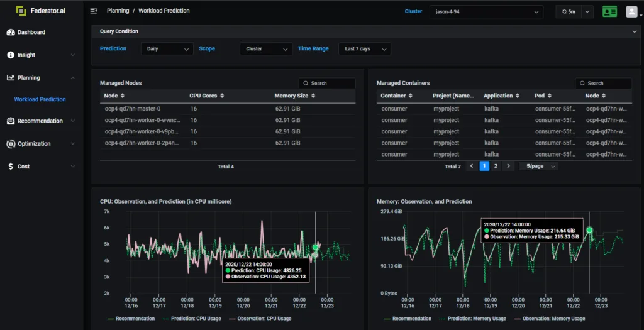Click the 5m refresh interval button

click(x=569, y=12)
